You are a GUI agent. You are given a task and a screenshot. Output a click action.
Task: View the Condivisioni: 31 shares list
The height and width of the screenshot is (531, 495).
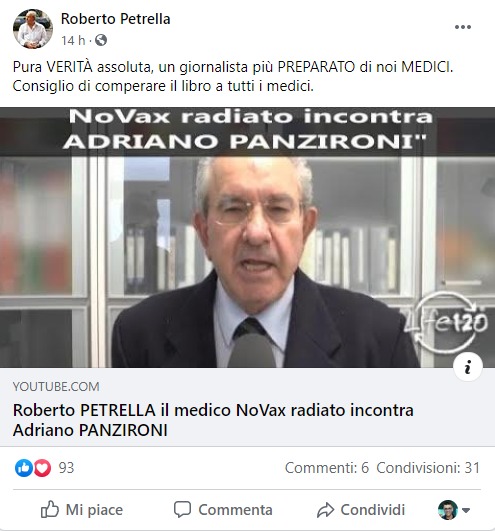tap(428, 468)
